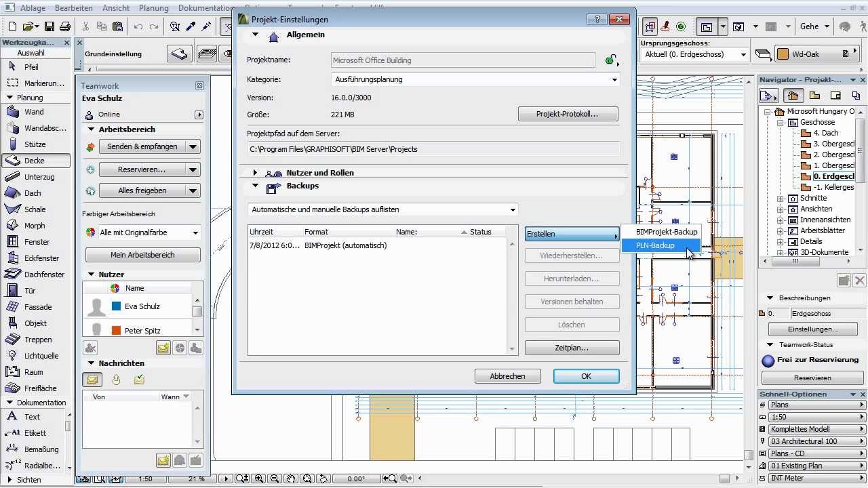Open the Ansicht menu
868x488 pixels.
pos(116,8)
